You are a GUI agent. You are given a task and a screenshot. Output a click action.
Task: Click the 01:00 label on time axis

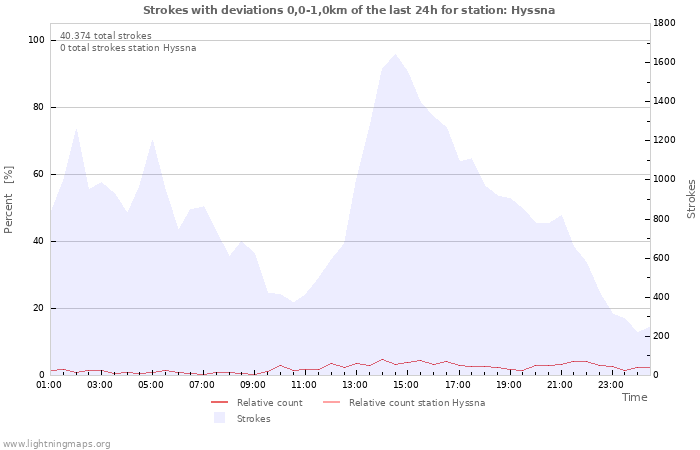[49, 384]
